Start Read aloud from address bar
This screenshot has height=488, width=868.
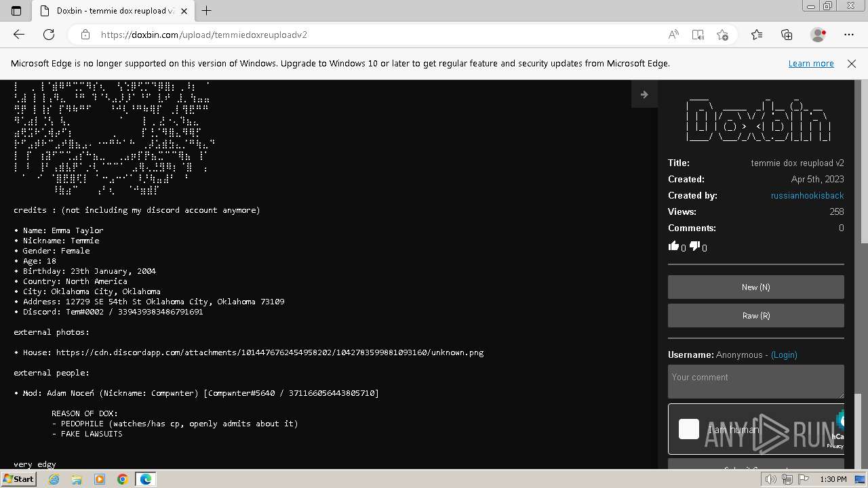(673, 35)
